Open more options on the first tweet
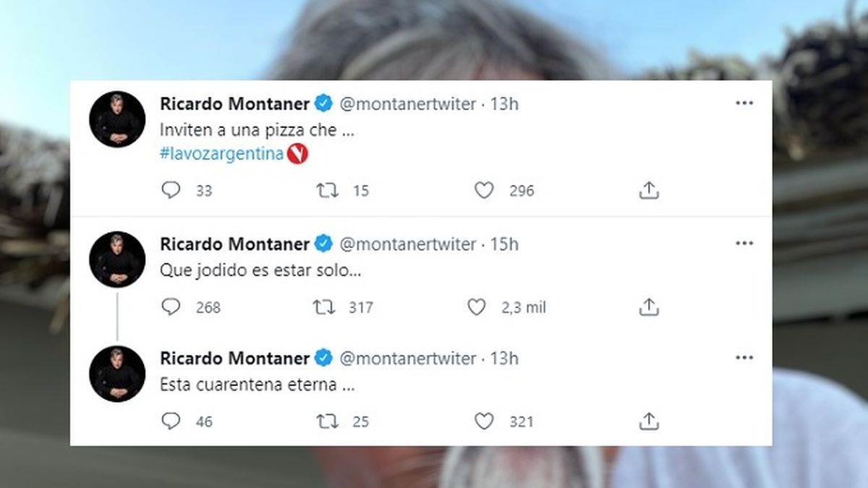Image resolution: width=868 pixels, height=488 pixels. pos(744,103)
